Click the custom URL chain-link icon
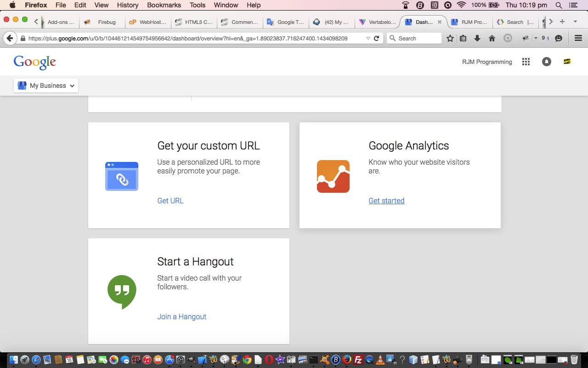Screen dimensions: 588x368 click(x=122, y=176)
